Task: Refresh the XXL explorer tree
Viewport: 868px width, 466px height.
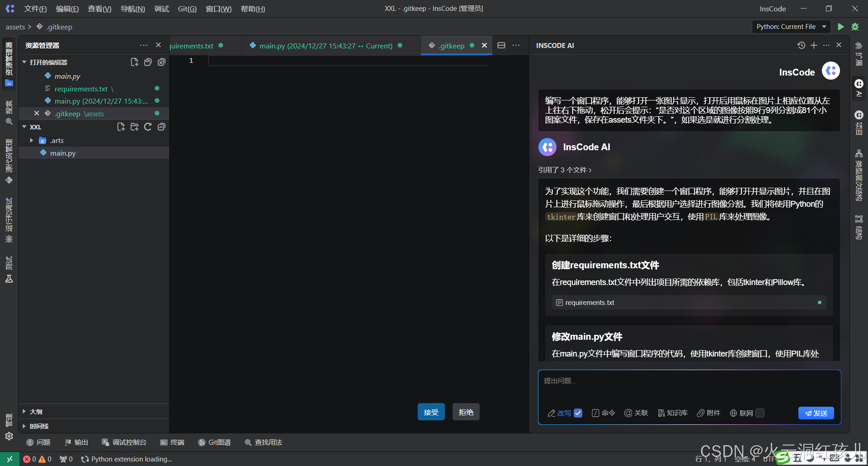Action: click(148, 127)
